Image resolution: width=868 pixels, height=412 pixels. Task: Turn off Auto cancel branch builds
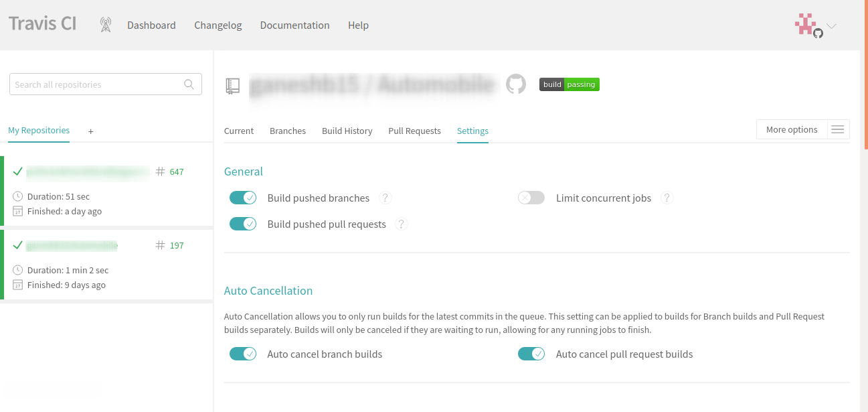pos(243,354)
